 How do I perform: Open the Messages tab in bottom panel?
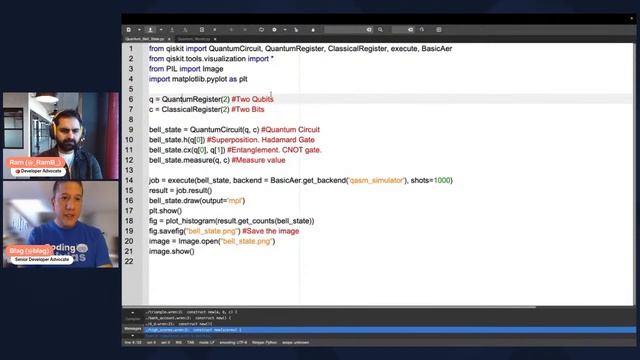point(133,329)
